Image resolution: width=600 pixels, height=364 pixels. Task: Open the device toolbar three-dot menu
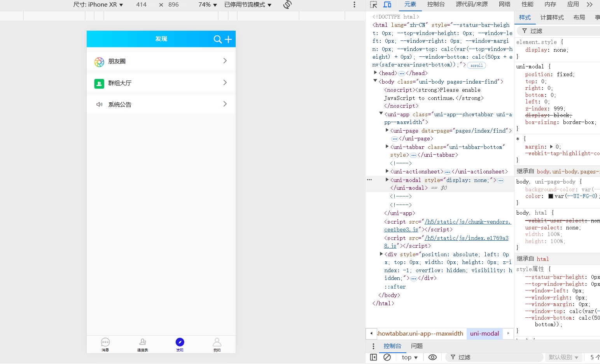pos(354,5)
